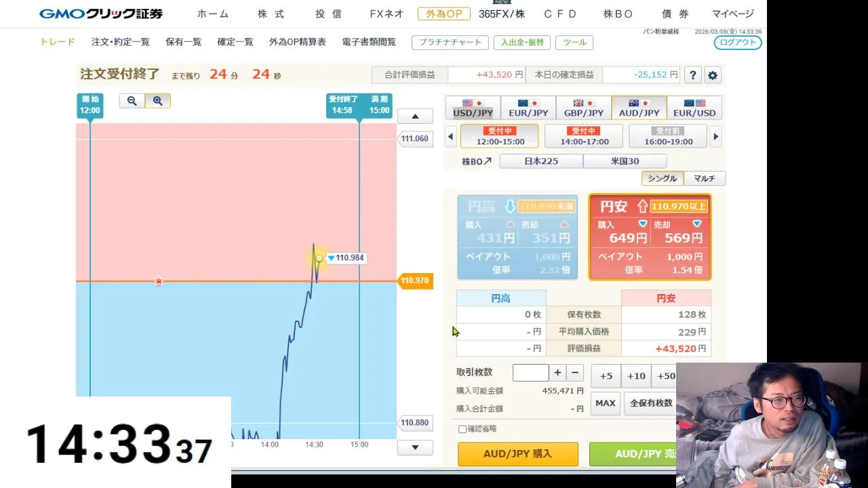The width and height of the screenshot is (868, 488).
Task: Open 電子書類閲覧 submenu item
Action: pos(369,42)
